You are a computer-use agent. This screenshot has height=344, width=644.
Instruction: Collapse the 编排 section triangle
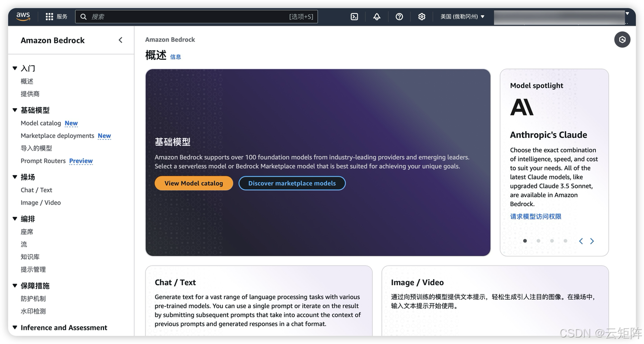[15, 218]
